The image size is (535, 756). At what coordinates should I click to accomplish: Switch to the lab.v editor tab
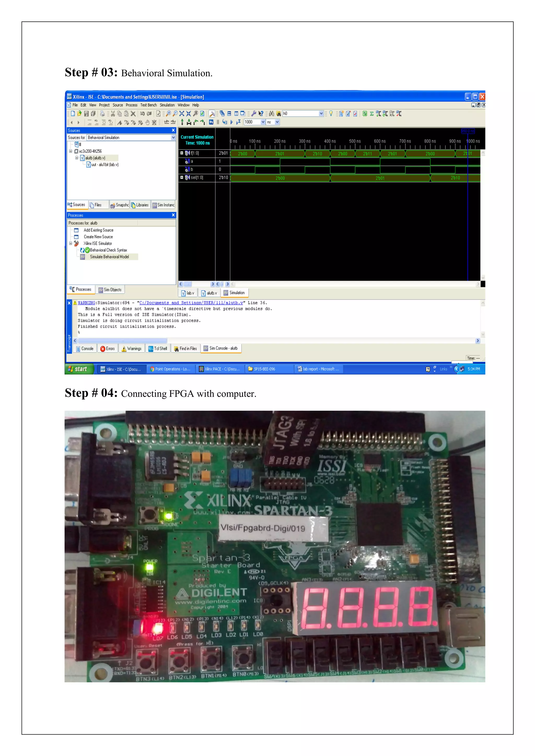pos(188,293)
